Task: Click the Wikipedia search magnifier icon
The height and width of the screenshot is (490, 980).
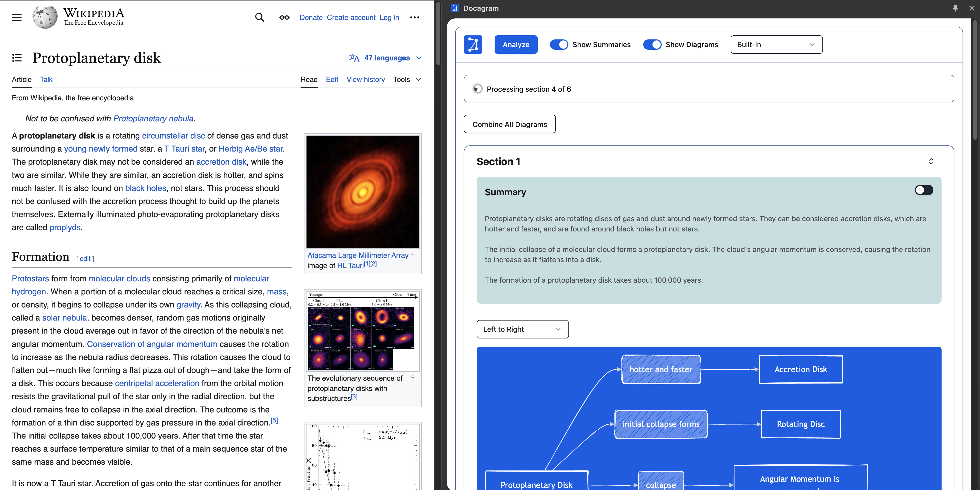Action: click(x=259, y=17)
